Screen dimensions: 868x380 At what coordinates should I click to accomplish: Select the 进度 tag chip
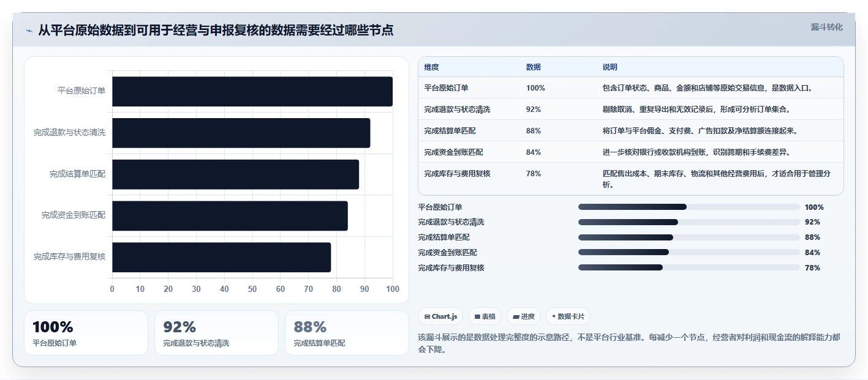(x=524, y=316)
